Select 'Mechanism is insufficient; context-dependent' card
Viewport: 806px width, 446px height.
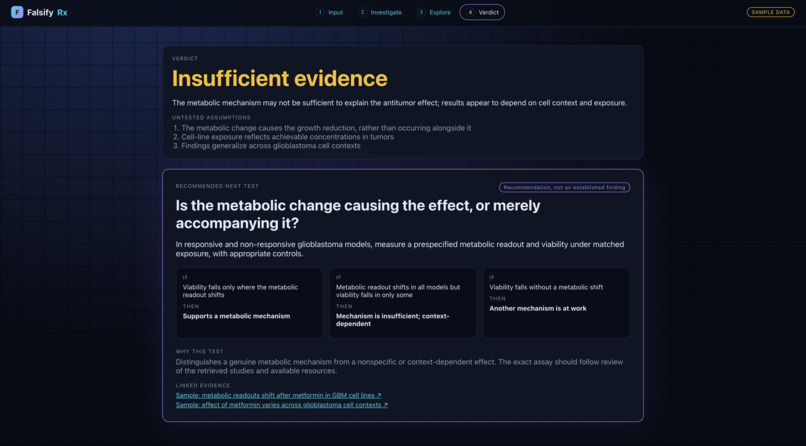click(402, 303)
